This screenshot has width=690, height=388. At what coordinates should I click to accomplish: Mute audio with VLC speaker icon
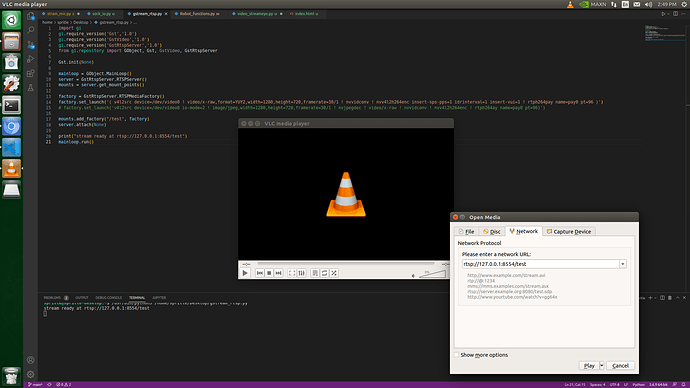413,276
